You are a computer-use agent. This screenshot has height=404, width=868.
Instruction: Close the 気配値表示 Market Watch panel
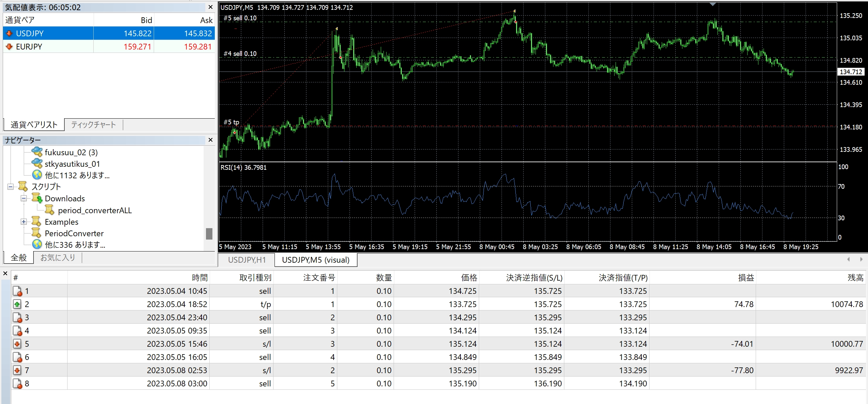210,7
